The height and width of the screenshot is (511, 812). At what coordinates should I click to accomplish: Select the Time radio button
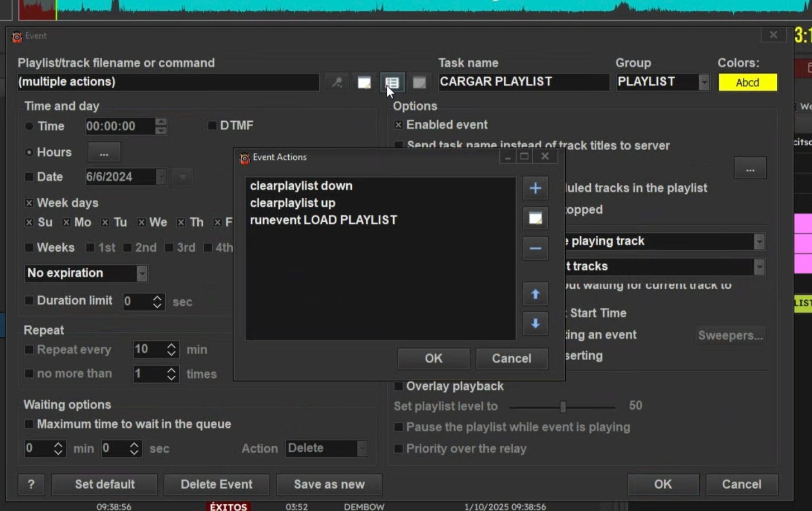[29, 126]
